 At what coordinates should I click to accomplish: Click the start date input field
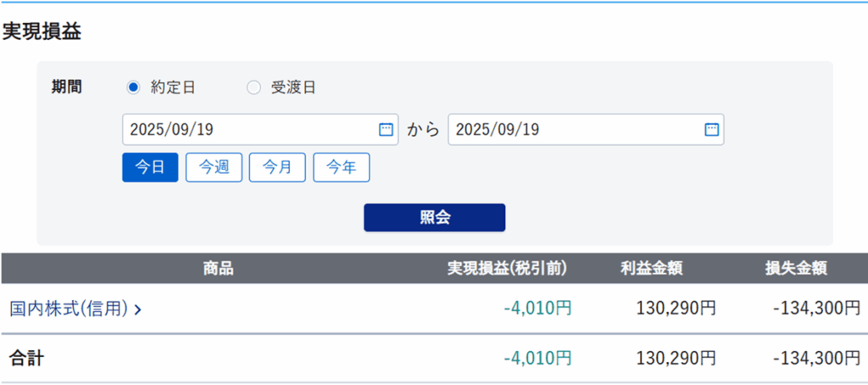(x=246, y=130)
